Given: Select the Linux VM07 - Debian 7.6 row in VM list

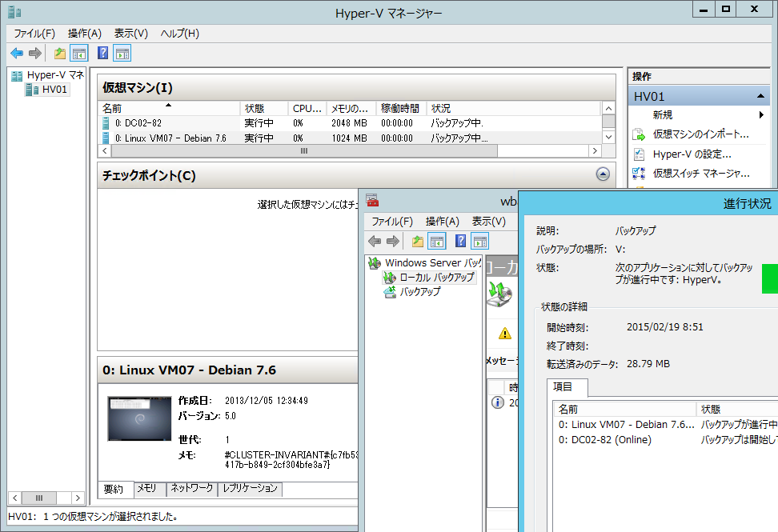Looking at the screenshot, I should click(x=350, y=138).
